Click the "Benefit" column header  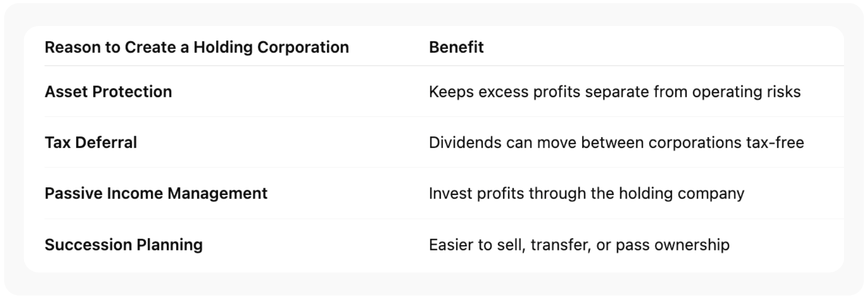[456, 47]
